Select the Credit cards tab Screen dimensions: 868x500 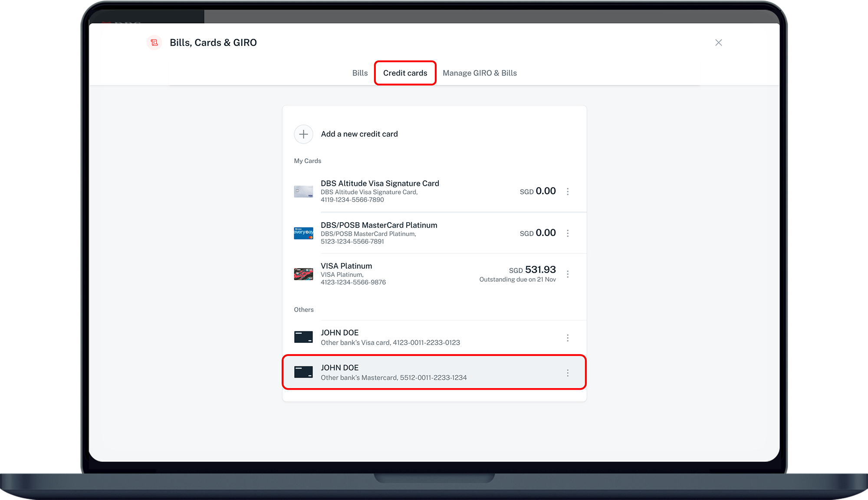pyautogui.click(x=404, y=73)
